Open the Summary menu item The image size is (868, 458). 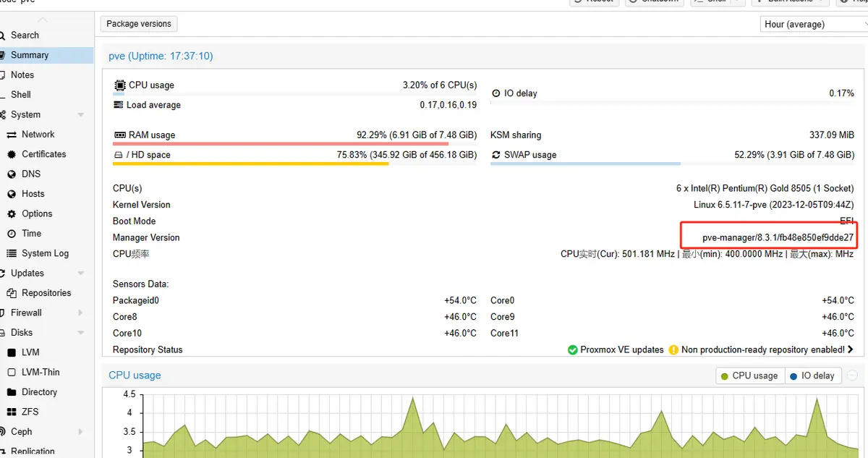point(46,55)
